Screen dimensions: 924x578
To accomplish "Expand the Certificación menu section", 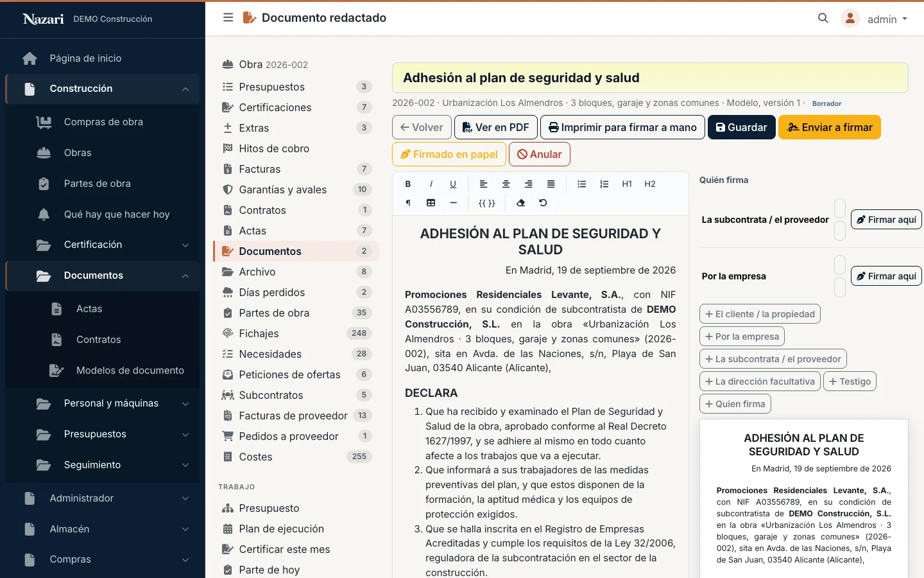I will 103,245.
